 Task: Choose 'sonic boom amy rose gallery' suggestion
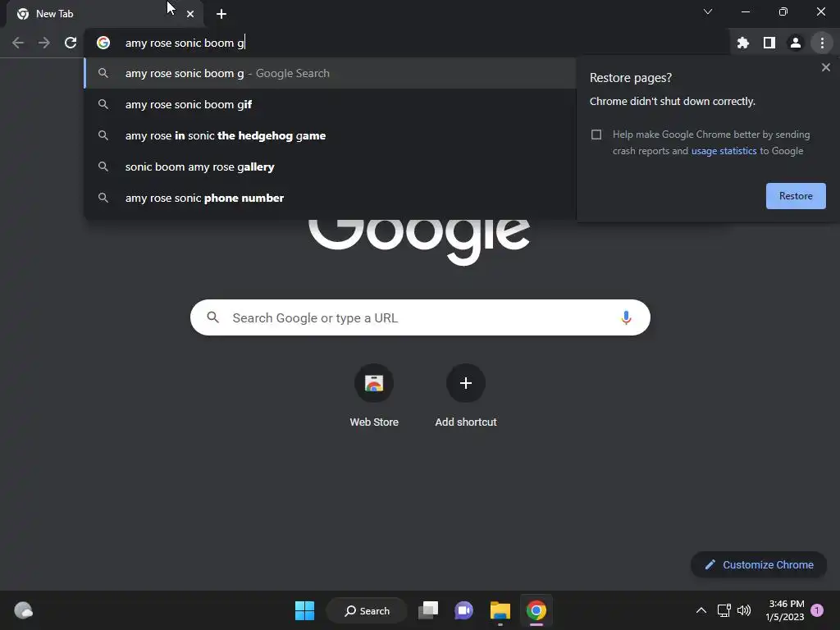(330, 167)
